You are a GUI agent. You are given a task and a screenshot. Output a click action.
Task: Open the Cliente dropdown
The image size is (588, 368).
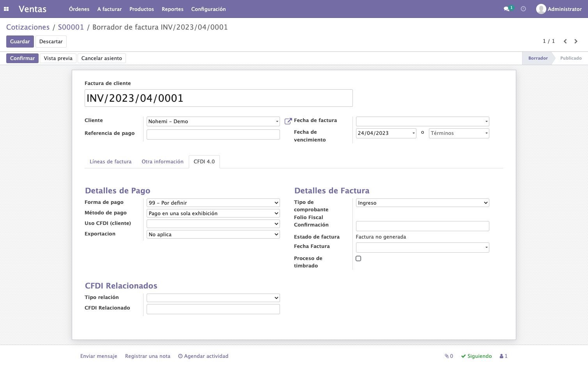[x=213, y=122]
